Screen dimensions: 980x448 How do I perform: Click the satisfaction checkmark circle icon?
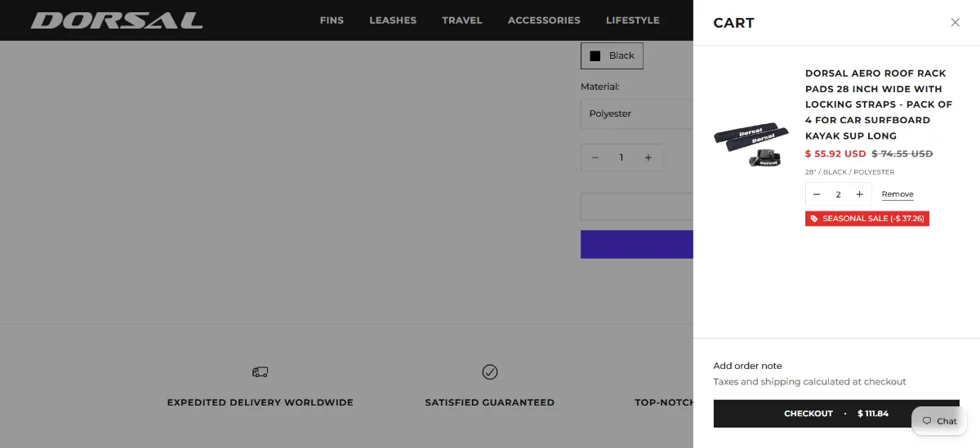click(x=490, y=372)
